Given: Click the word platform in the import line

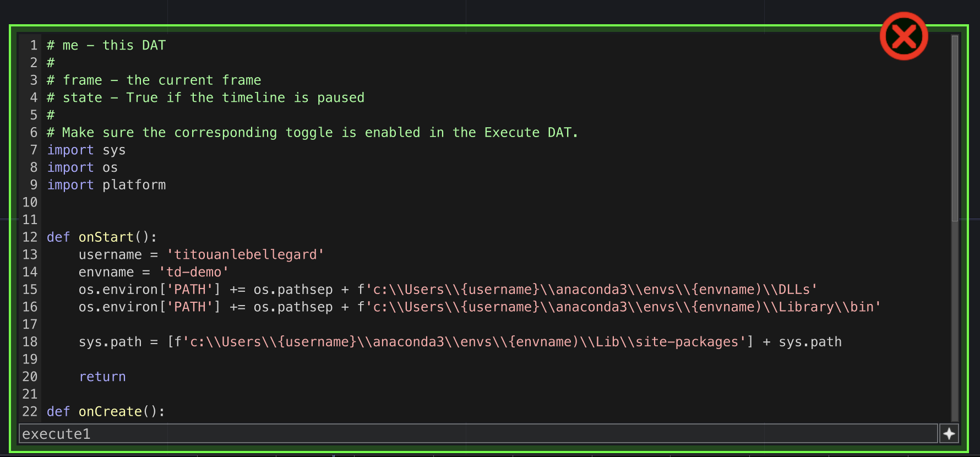Looking at the screenshot, I should [x=134, y=185].
